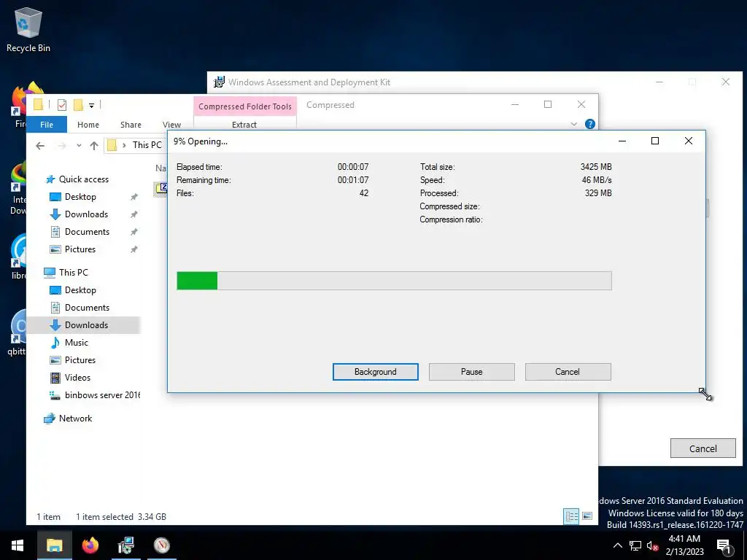
Task: Open Action Center notifications icon
Action: 724,545
